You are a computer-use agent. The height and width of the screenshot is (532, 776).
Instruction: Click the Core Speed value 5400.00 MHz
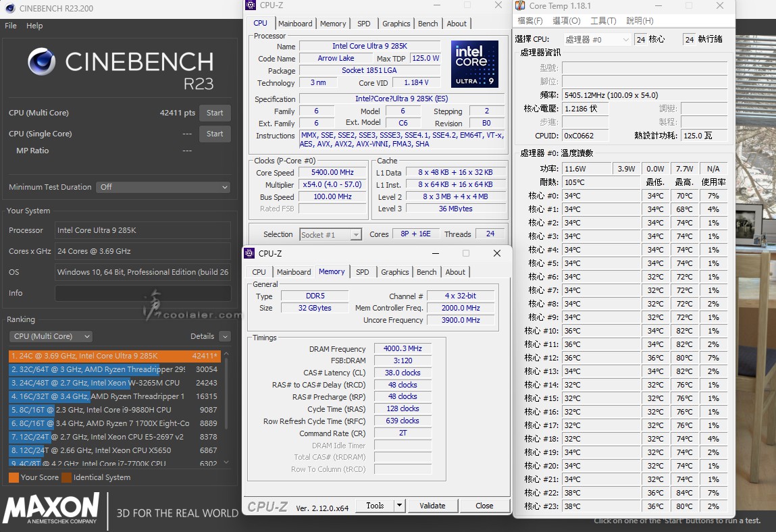[332, 173]
